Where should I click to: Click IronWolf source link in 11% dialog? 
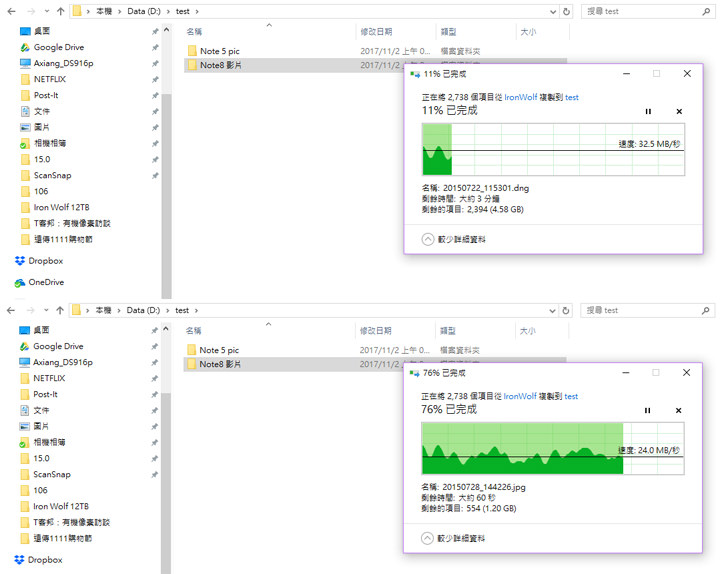point(523,97)
